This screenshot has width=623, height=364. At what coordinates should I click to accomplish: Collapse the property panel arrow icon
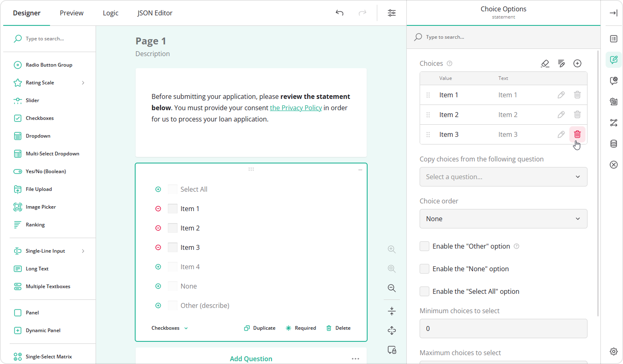(613, 13)
